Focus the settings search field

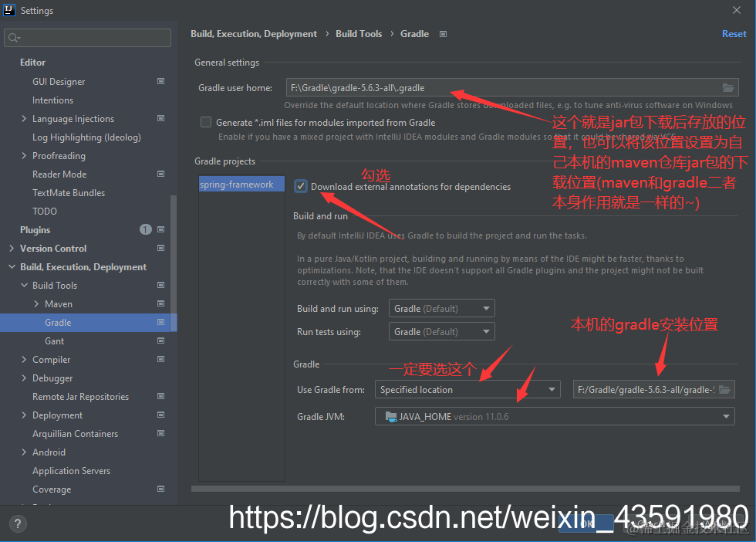tap(87, 38)
